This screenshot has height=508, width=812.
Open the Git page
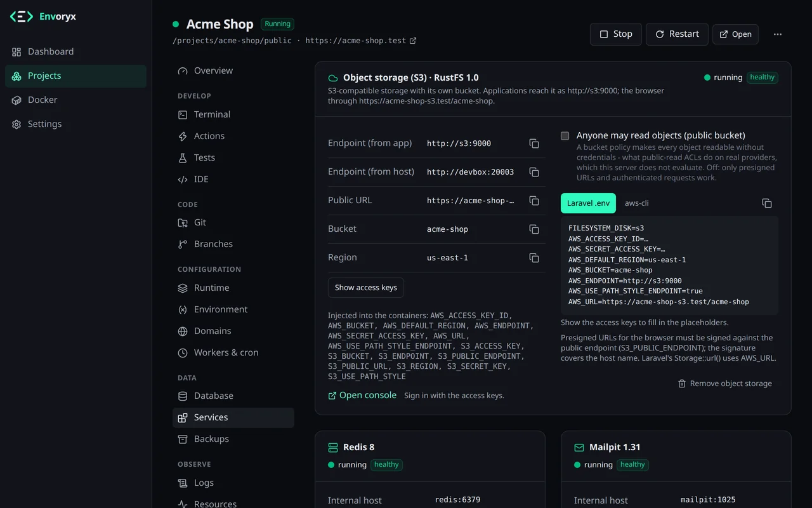(x=233, y=222)
